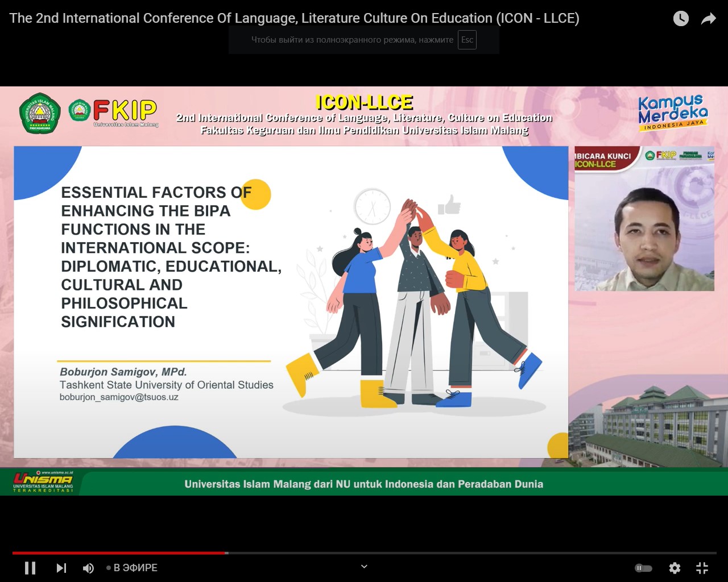Viewport: 728px width, 582px height.
Task: Jump to live via В ЭФИРЕ indicator
Action: 132,568
